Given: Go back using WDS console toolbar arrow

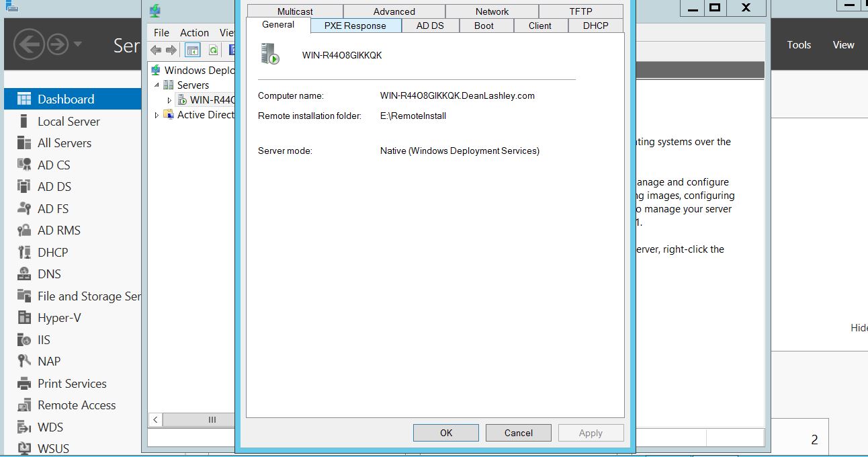Looking at the screenshot, I should (x=156, y=50).
